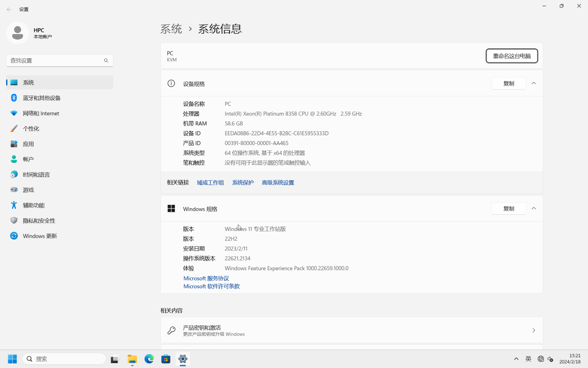Click the apps icon beside 应用
588x368 pixels.
[14, 144]
